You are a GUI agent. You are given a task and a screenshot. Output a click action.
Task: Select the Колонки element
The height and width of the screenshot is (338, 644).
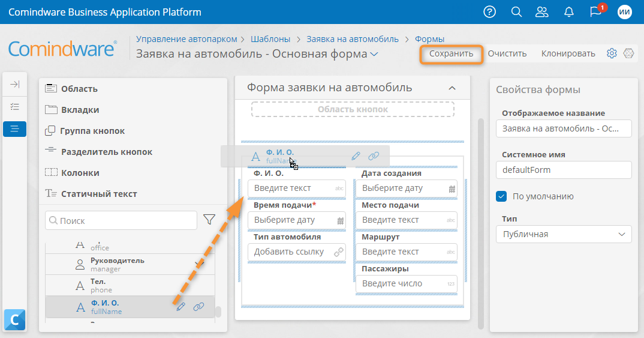click(72, 173)
